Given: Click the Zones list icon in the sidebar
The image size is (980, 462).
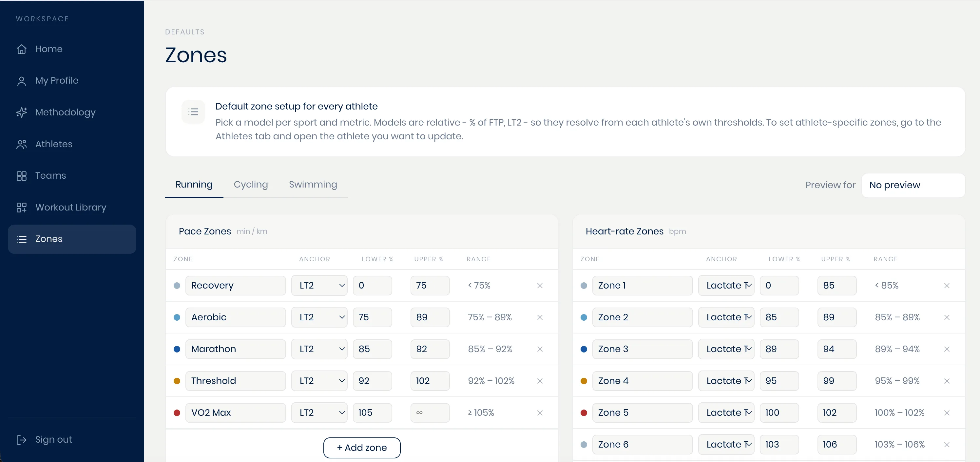Looking at the screenshot, I should [22, 239].
